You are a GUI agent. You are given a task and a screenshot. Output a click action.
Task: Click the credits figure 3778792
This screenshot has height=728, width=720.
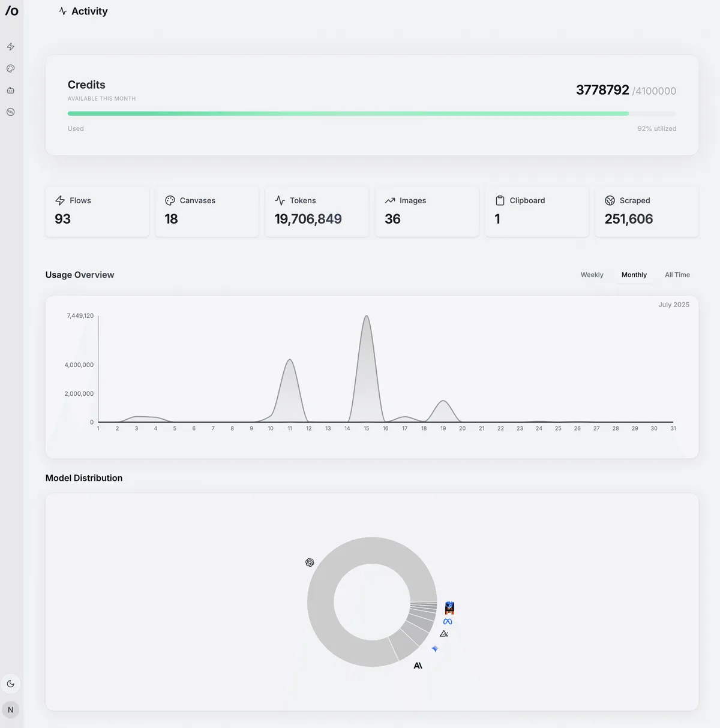click(x=602, y=90)
